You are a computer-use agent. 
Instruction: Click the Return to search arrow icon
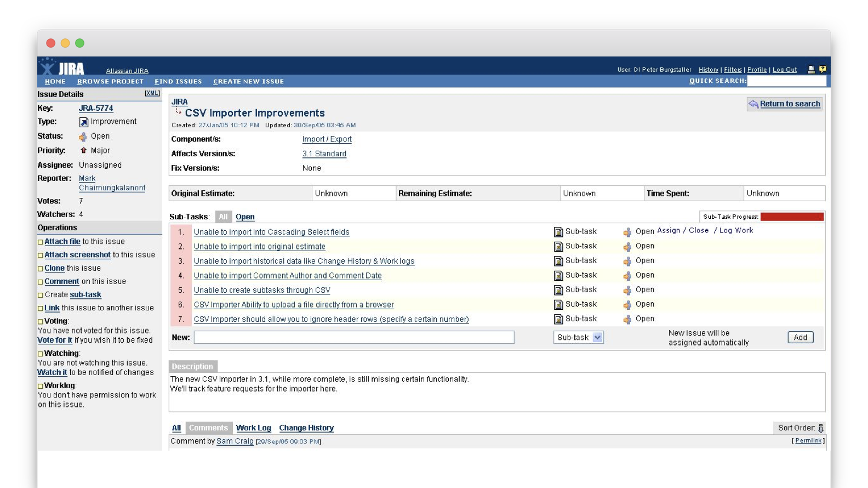753,104
